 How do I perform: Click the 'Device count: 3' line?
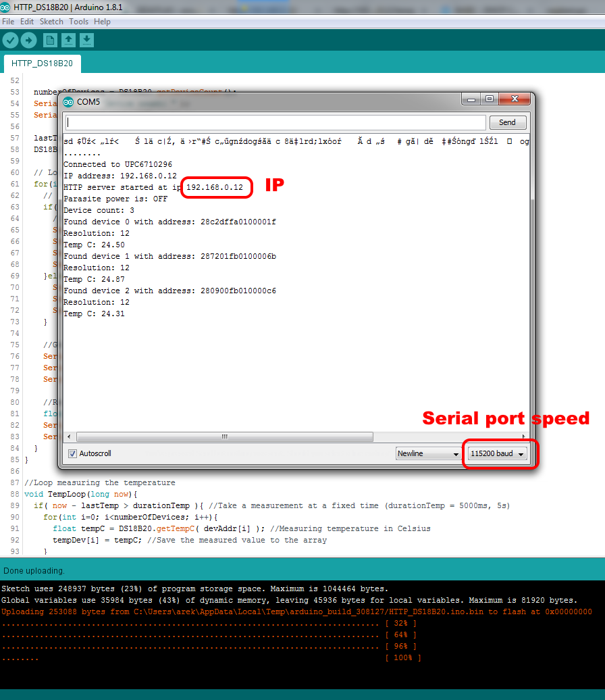coord(99,210)
